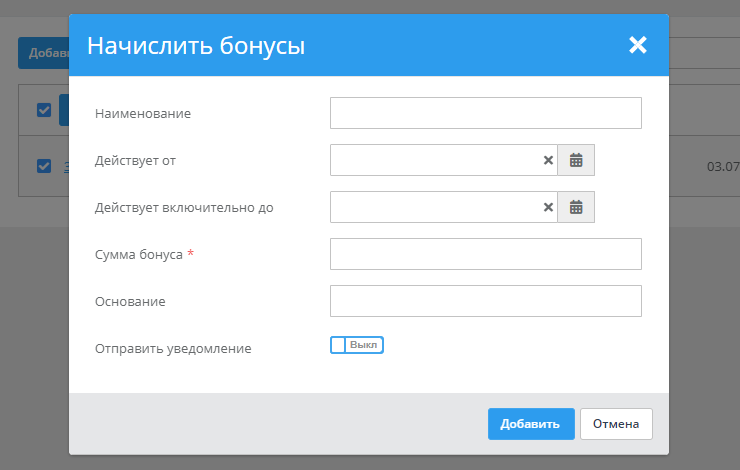The image size is (740, 470).
Task: Clear the Действует включительно до date
Action: tap(548, 207)
